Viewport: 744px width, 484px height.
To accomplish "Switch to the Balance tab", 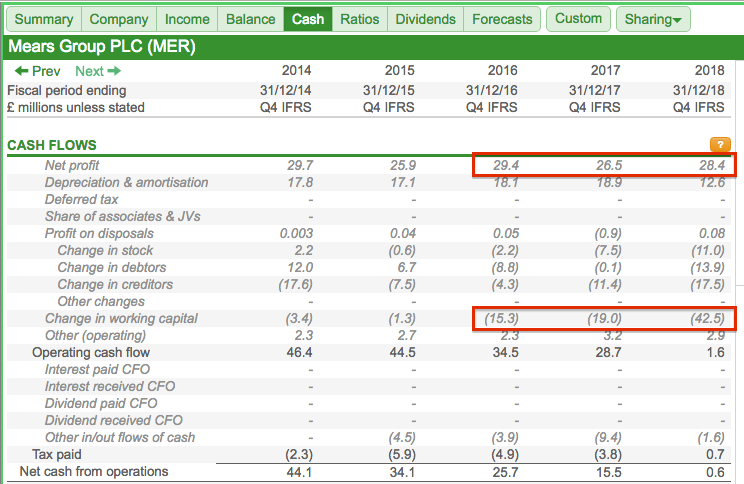I will pyautogui.click(x=251, y=19).
